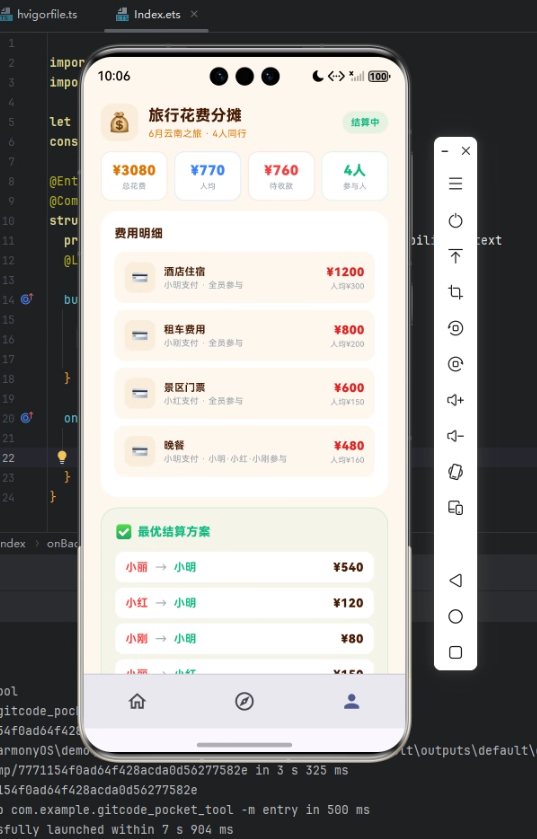Tap the emulator back triangle button
The image size is (537, 839).
[x=455, y=580]
